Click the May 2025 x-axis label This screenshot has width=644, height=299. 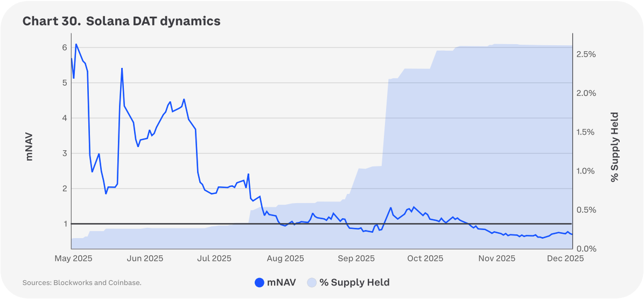coord(73,259)
